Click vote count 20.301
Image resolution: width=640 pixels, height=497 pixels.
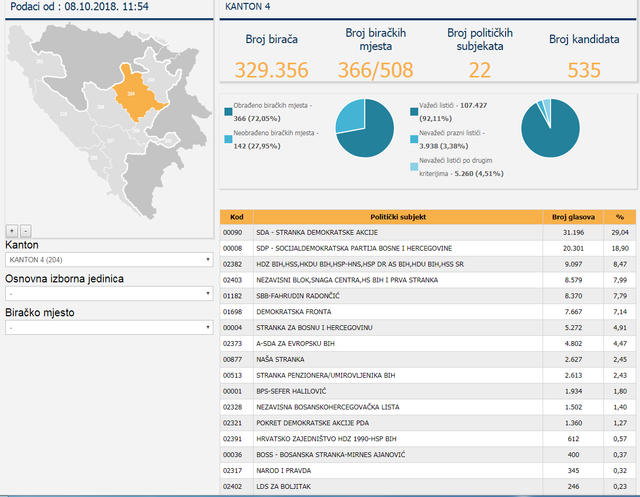coord(573,248)
